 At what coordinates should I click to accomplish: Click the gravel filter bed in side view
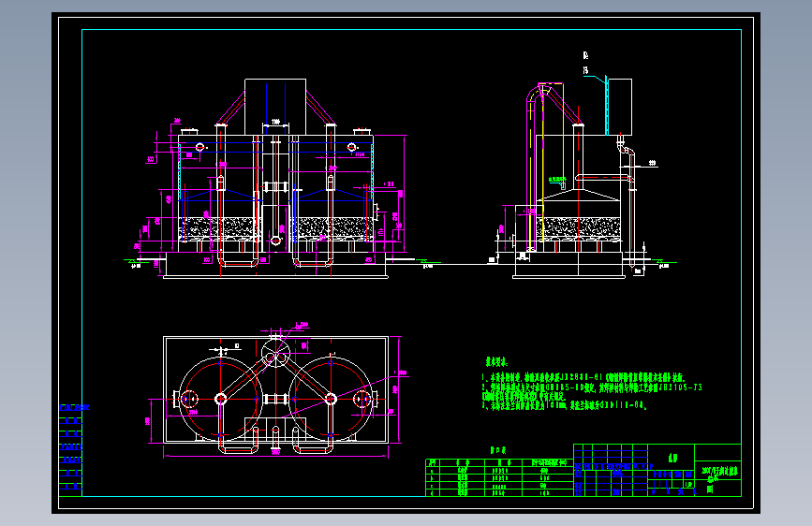579,228
